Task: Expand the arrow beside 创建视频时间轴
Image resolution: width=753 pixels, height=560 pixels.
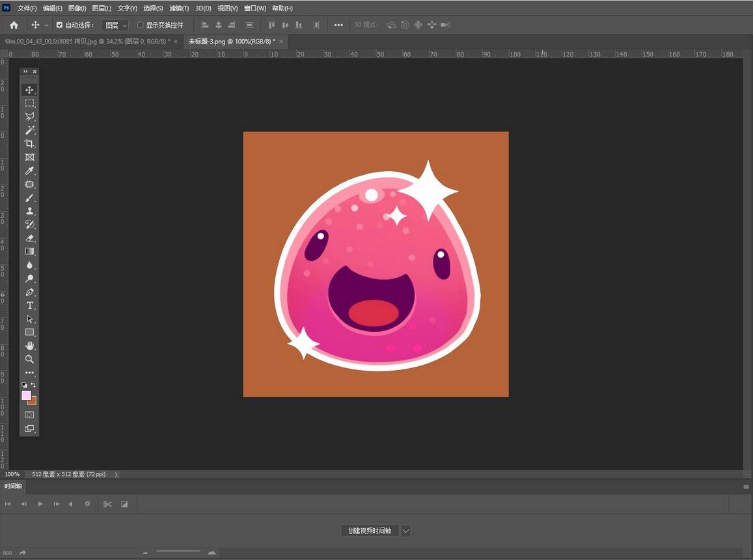Action: 405,531
